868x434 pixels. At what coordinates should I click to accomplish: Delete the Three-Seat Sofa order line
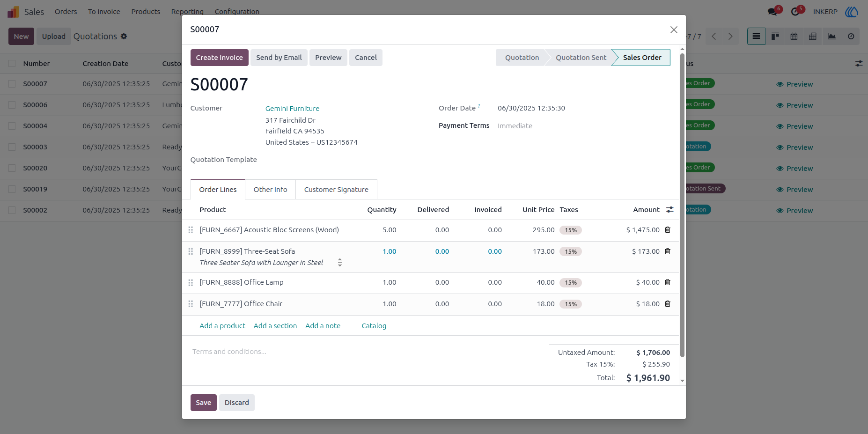point(668,251)
